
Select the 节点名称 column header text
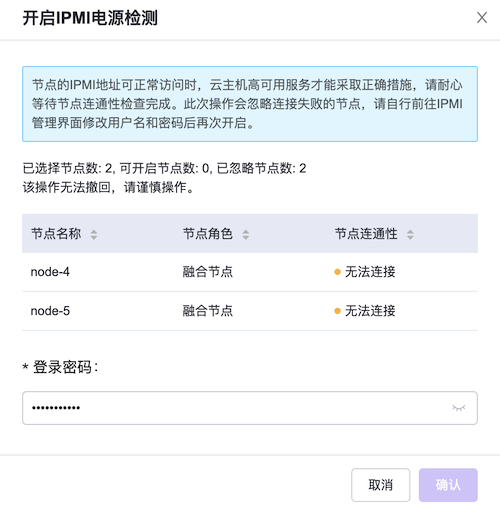pos(56,234)
